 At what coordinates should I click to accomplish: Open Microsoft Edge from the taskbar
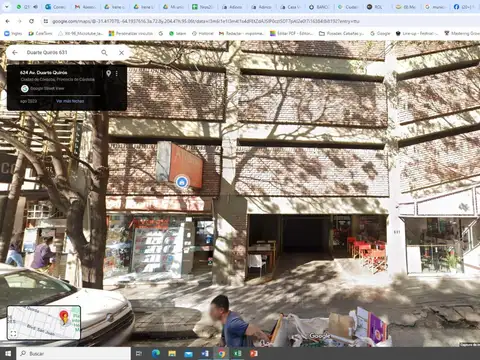156,353
